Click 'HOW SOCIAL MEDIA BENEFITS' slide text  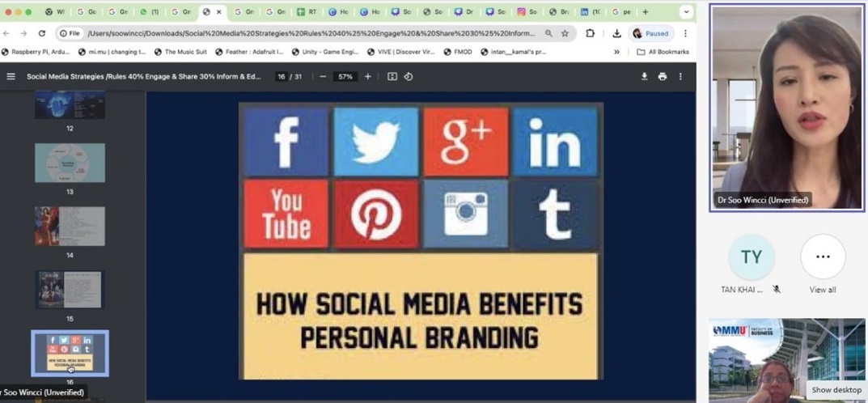point(420,304)
